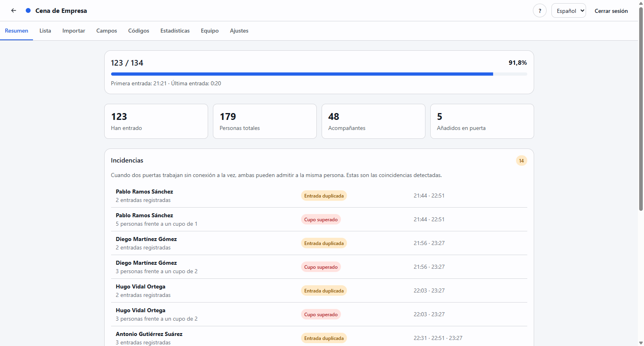The height and width of the screenshot is (346, 644).
Task: Click the page vertical scrollbar thumb
Action: [x=641, y=109]
